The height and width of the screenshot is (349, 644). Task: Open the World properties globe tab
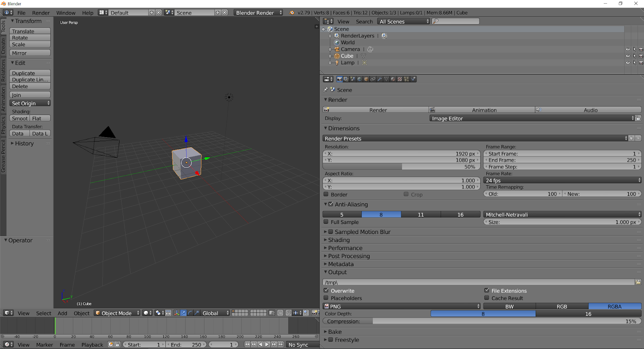[359, 79]
